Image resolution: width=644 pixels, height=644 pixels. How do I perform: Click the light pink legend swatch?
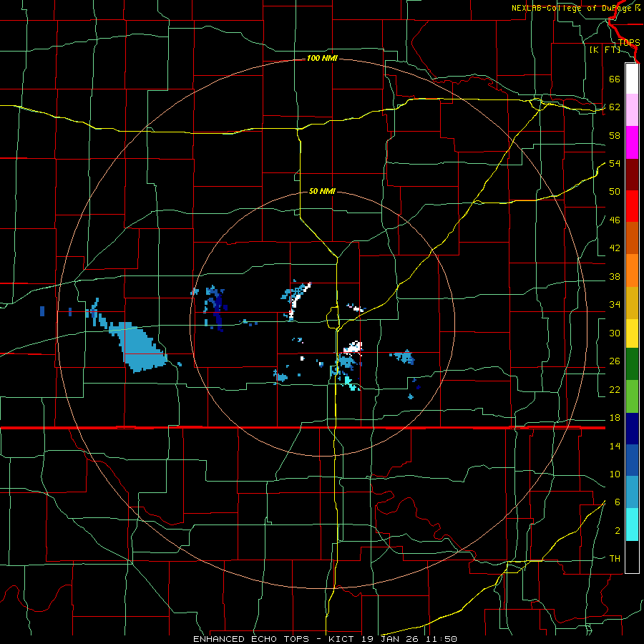[632, 110]
